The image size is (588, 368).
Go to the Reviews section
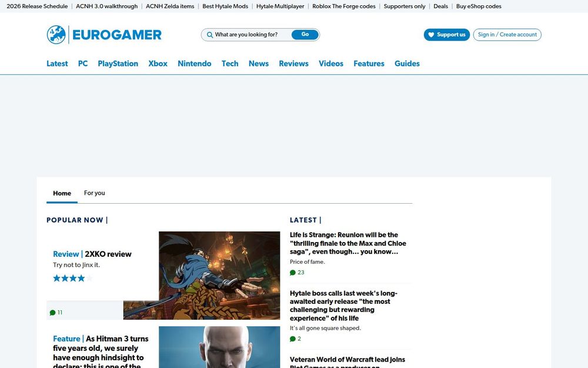click(293, 64)
